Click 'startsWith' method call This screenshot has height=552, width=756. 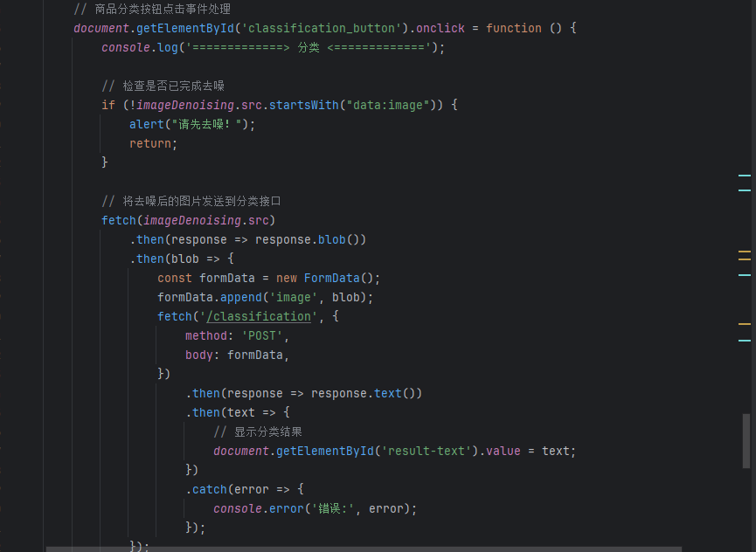click(x=304, y=105)
